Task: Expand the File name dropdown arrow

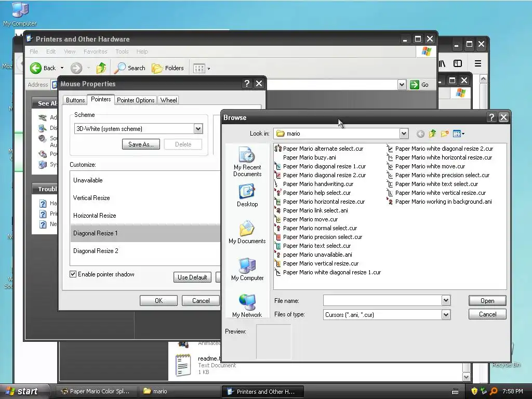Action: tap(446, 300)
